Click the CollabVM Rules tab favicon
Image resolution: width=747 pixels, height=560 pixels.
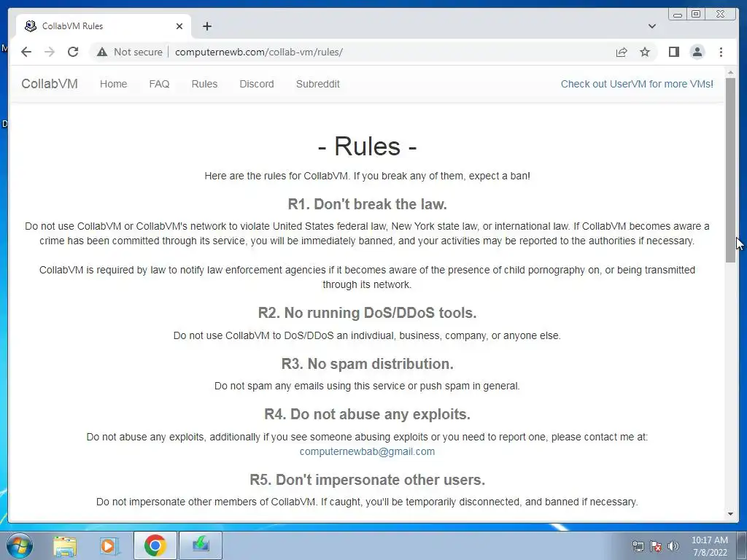tap(31, 26)
